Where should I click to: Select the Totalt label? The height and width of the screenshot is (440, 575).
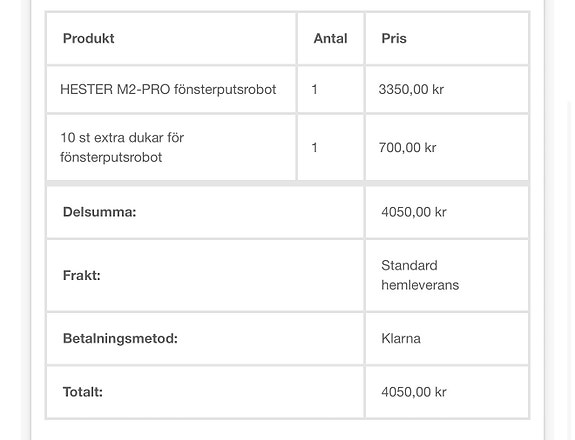[x=83, y=392]
